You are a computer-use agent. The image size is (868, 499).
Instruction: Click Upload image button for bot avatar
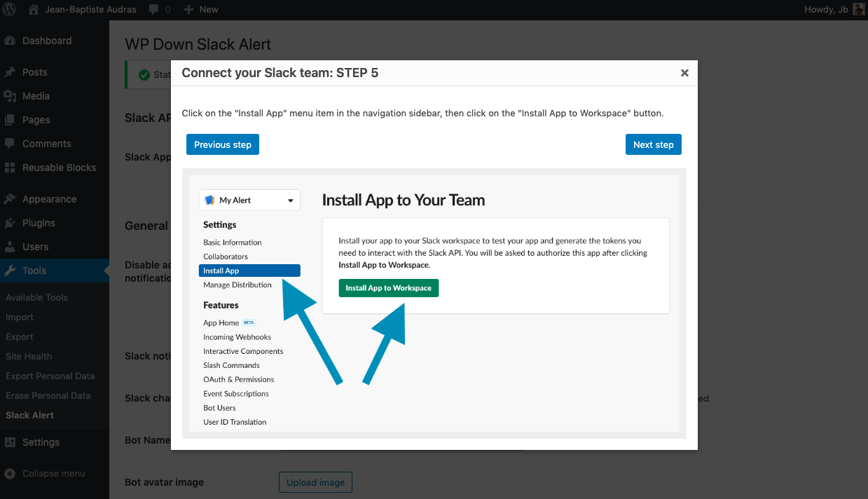point(316,482)
